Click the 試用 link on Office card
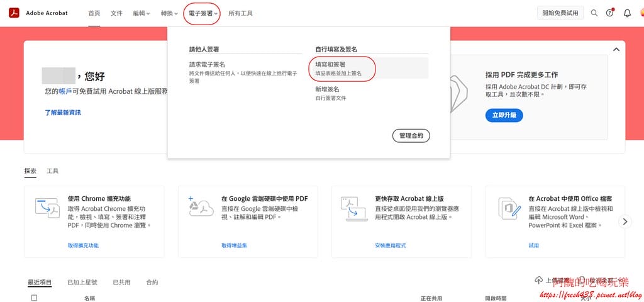The height and width of the screenshot is (302, 644). point(533,245)
